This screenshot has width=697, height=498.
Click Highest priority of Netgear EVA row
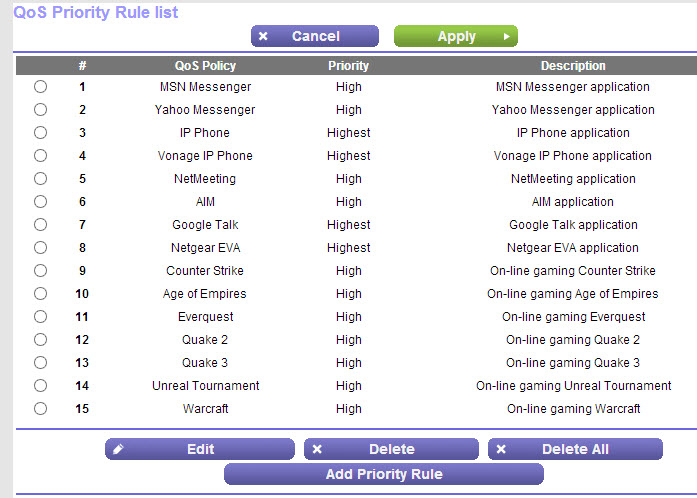pyautogui.click(x=348, y=248)
